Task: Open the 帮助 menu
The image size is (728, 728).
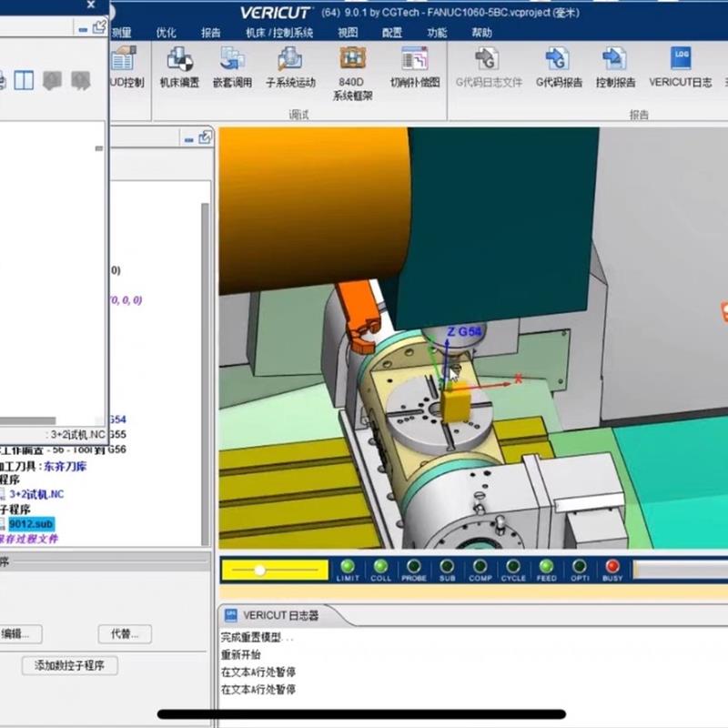Action: (481, 33)
